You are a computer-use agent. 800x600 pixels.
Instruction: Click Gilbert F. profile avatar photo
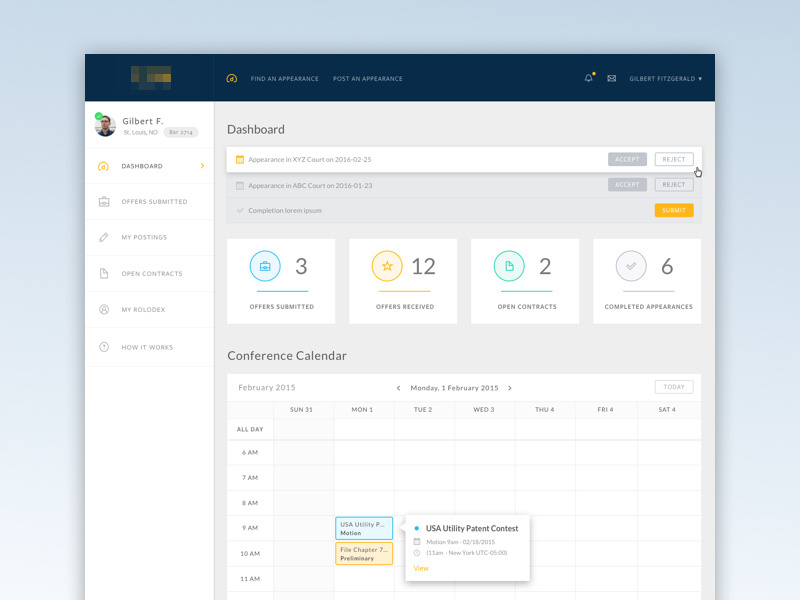pyautogui.click(x=105, y=126)
